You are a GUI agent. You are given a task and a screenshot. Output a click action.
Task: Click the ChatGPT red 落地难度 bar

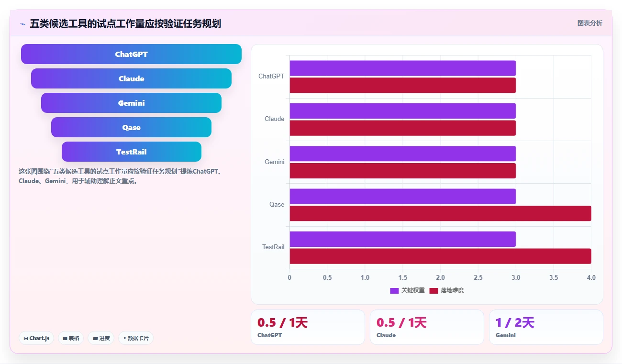(x=402, y=85)
